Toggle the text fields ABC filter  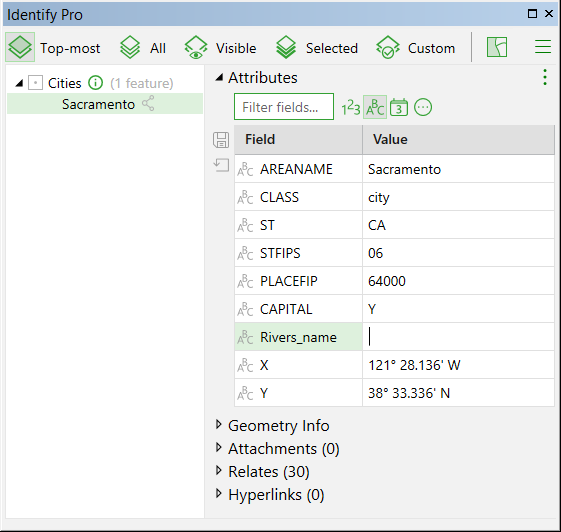click(375, 107)
